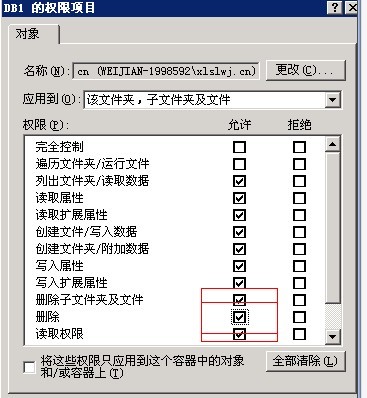Enable 将这些权限只应用到这个容器 checkbox
Image resolution: width=367 pixels, height=398 pixels.
coord(30,367)
